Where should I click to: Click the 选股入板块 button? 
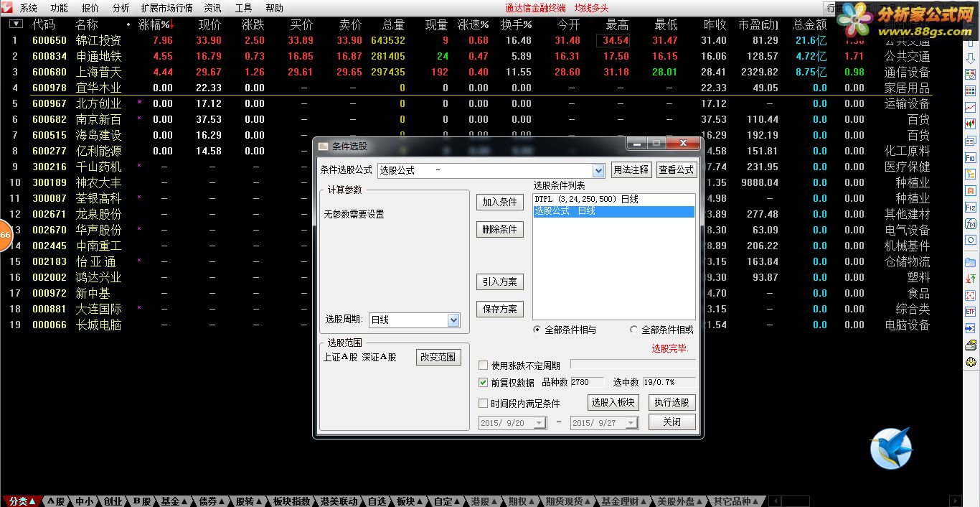pyautogui.click(x=613, y=402)
